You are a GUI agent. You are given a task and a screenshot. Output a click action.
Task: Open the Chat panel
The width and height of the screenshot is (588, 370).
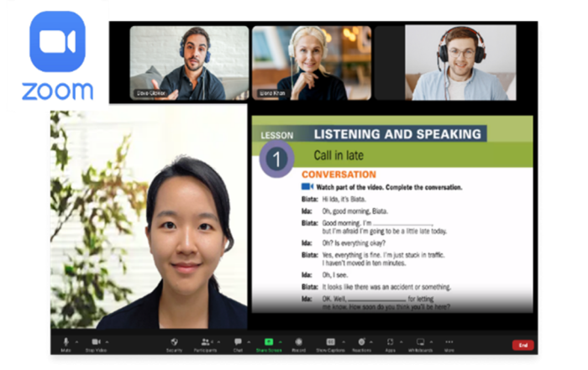pyautogui.click(x=238, y=345)
